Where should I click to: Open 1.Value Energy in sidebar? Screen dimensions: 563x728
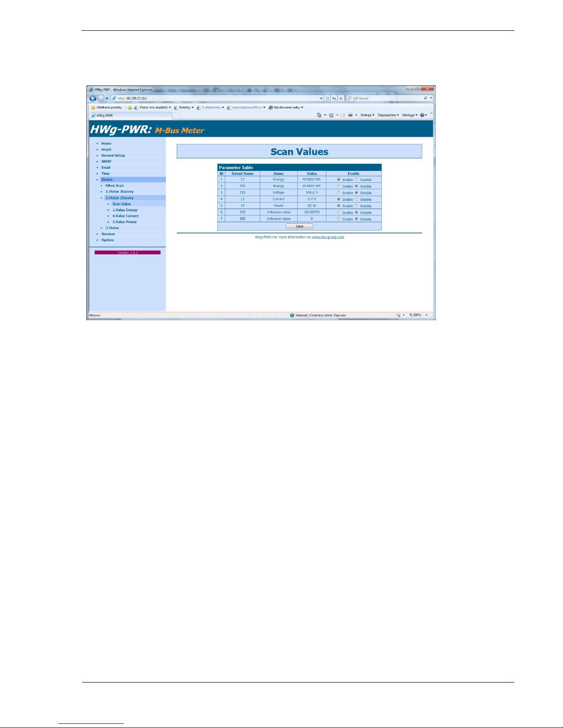coord(125,210)
